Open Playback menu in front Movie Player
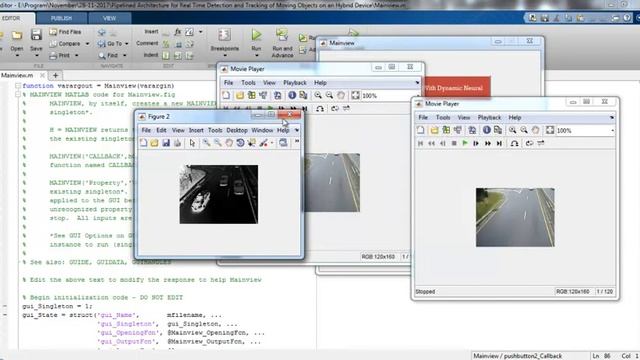 point(489,118)
